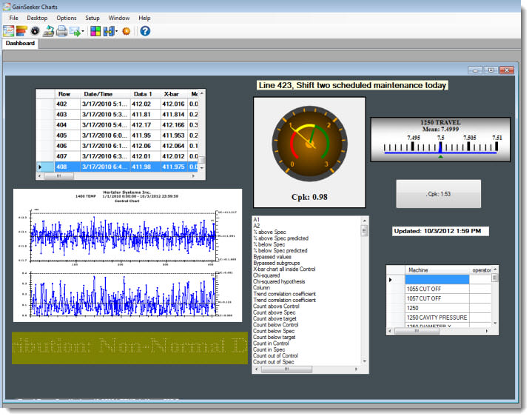Viewport: 532px width, 419px height.
Task: Click the statistics list vertical scrollbar down arrow
Action: click(x=364, y=361)
